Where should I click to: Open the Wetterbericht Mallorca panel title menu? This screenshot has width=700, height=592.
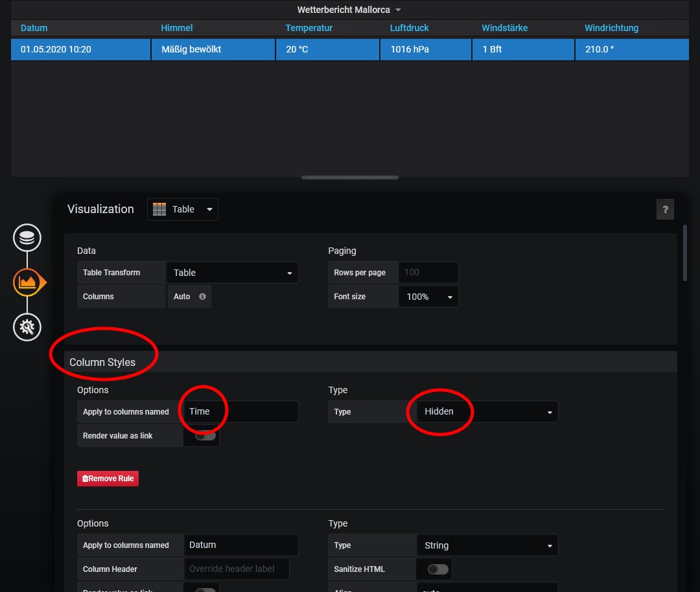pos(349,10)
